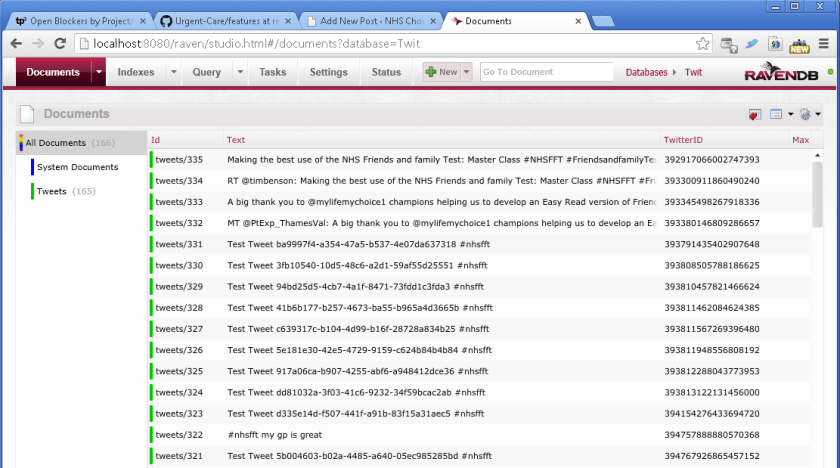
Task: Expand the Documents tab dropdown arrow
Action: 98,72
